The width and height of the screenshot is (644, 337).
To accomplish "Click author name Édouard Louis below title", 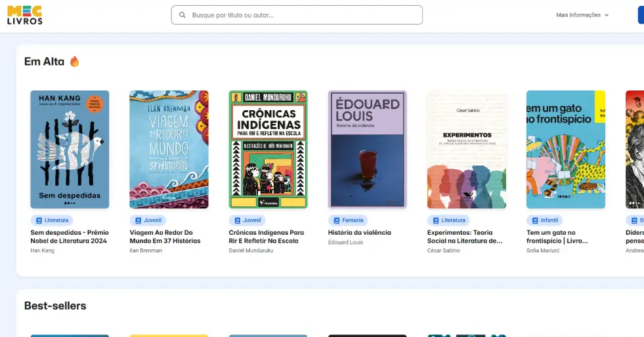I will 346,243.
